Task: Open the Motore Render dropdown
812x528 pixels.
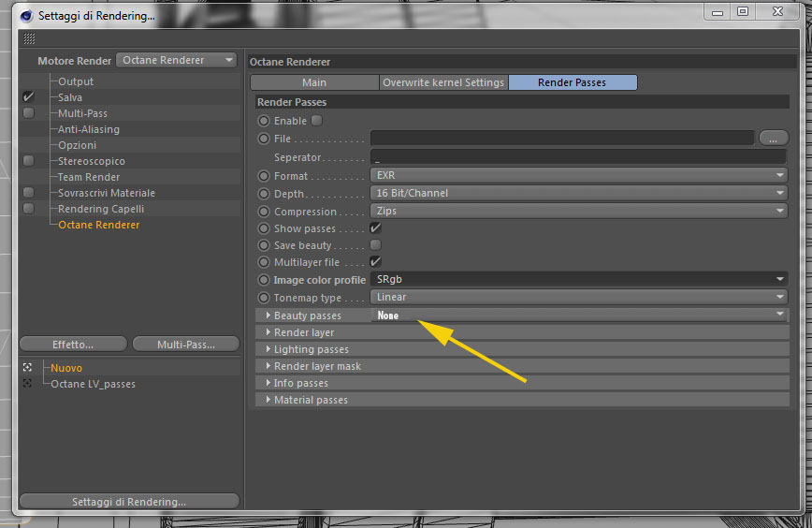Action: [176, 60]
